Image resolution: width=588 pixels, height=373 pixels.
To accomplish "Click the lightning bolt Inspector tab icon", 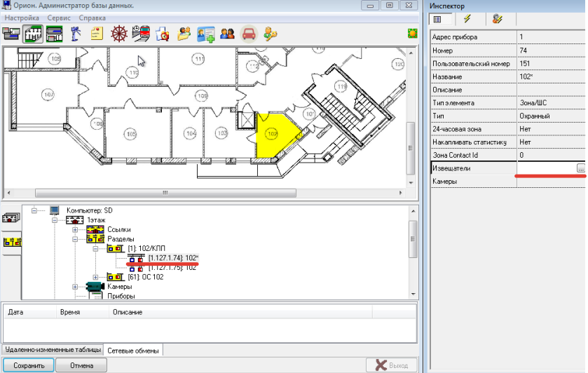I will (467, 20).
